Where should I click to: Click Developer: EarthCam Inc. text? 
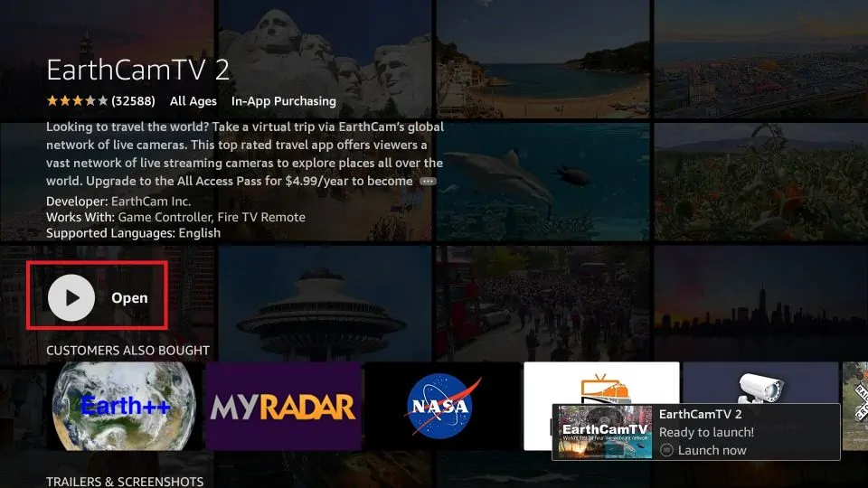coord(118,202)
